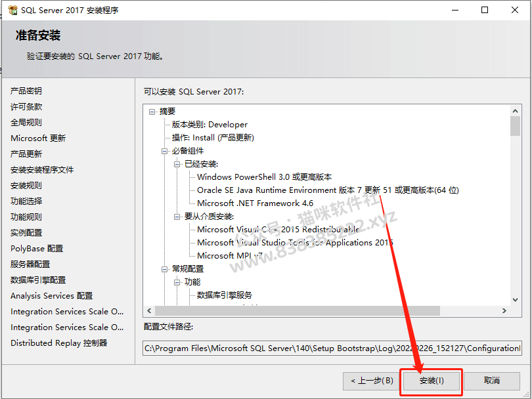The height and width of the screenshot is (399, 532).
Task: Select 安装规则 step in sidebar
Action: click(26, 186)
